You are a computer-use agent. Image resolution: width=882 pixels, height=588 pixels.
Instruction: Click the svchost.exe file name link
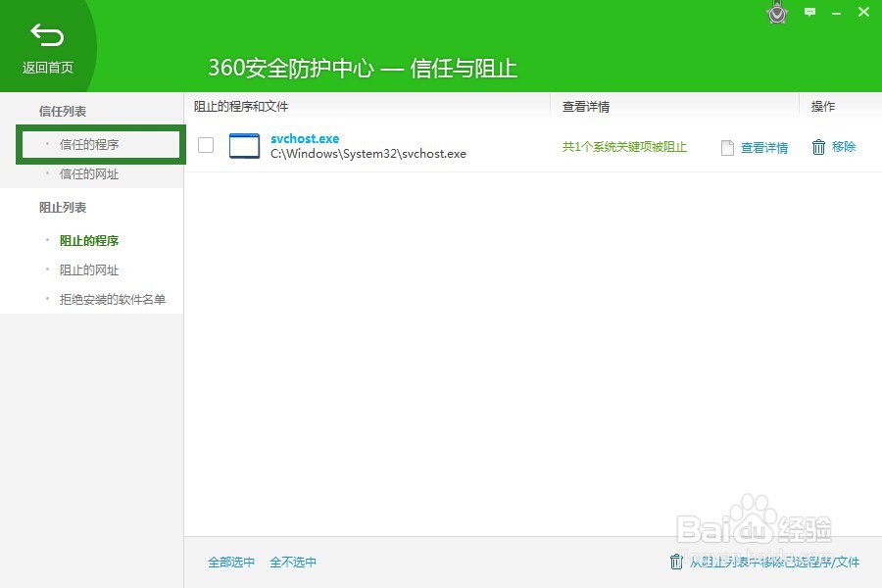point(305,138)
